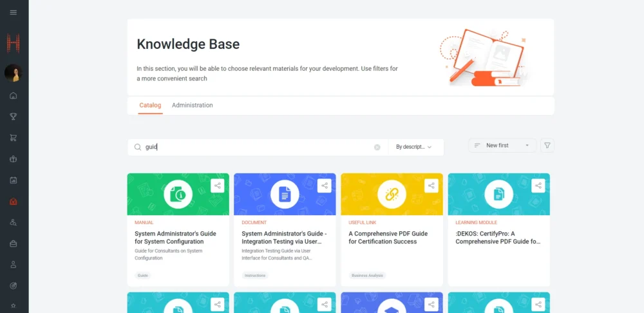Clear the search field with the X icon
This screenshot has height=313, width=644.
pyautogui.click(x=377, y=147)
